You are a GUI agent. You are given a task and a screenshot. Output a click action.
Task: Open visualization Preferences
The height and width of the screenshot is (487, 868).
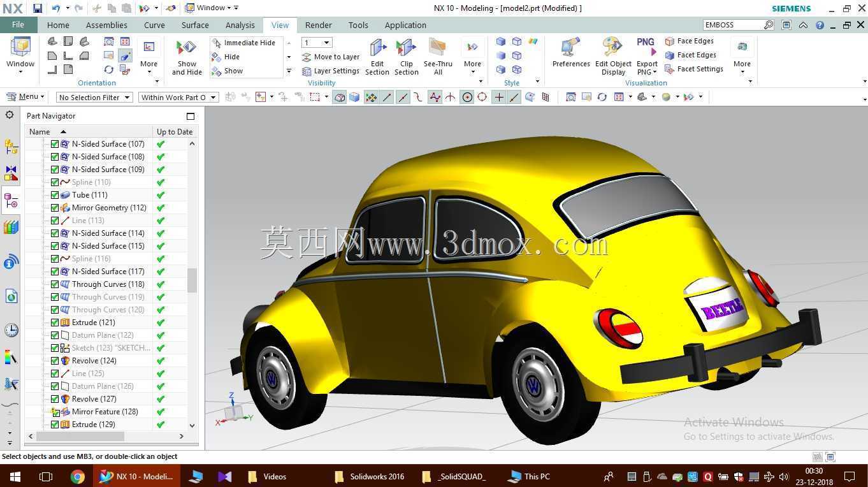click(571, 54)
